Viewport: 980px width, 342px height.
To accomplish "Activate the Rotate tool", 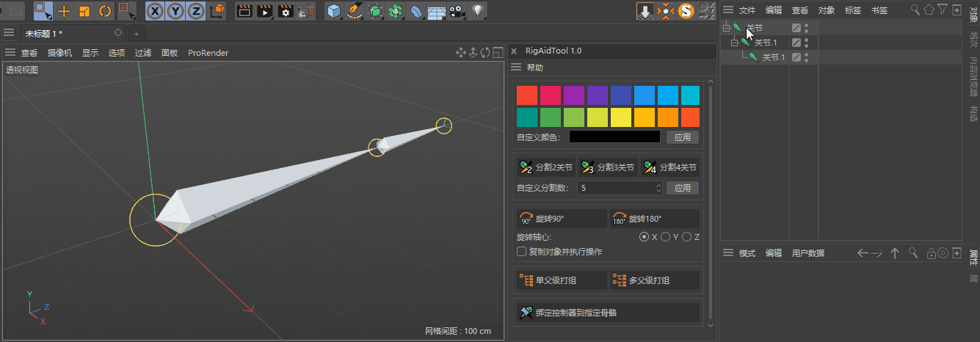I will [x=105, y=11].
